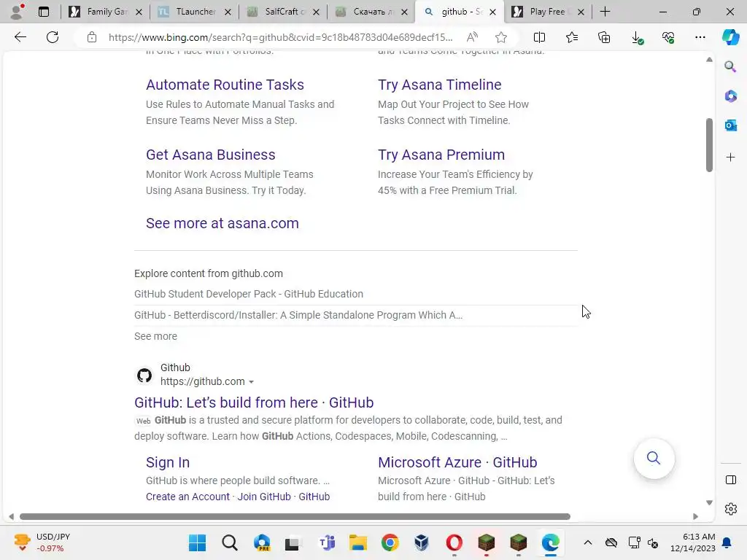
Task: Open split screen view
Action: (539, 37)
